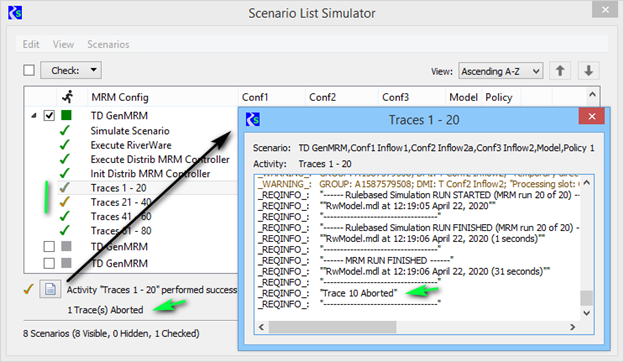The width and height of the screenshot is (624, 362).
Task: Click log vertical scrollbar down arrow
Action: coord(587,313)
